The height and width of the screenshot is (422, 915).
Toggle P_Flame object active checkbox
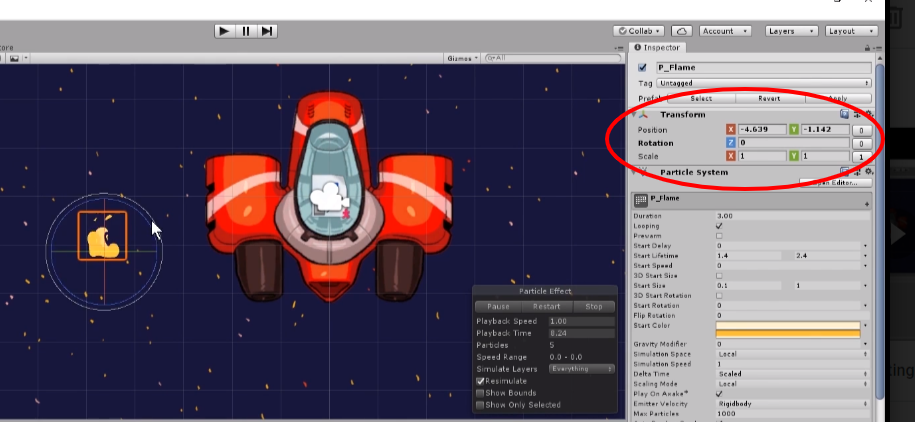(642, 68)
